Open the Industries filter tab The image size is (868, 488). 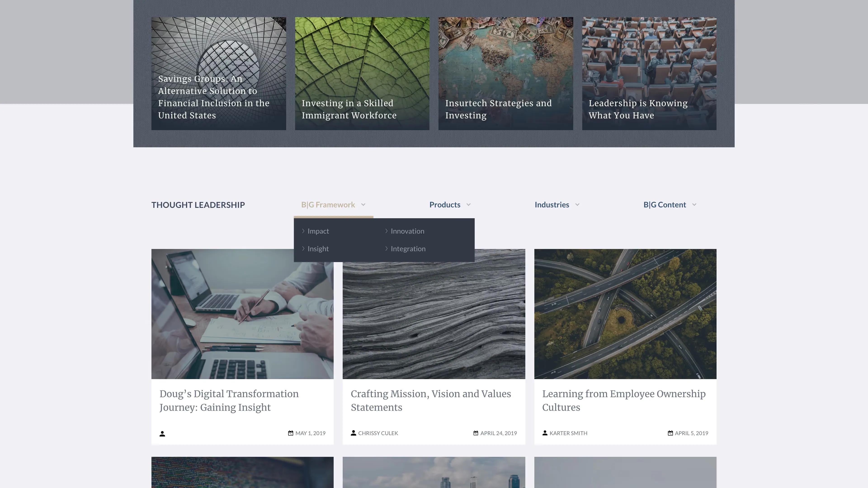click(x=552, y=205)
